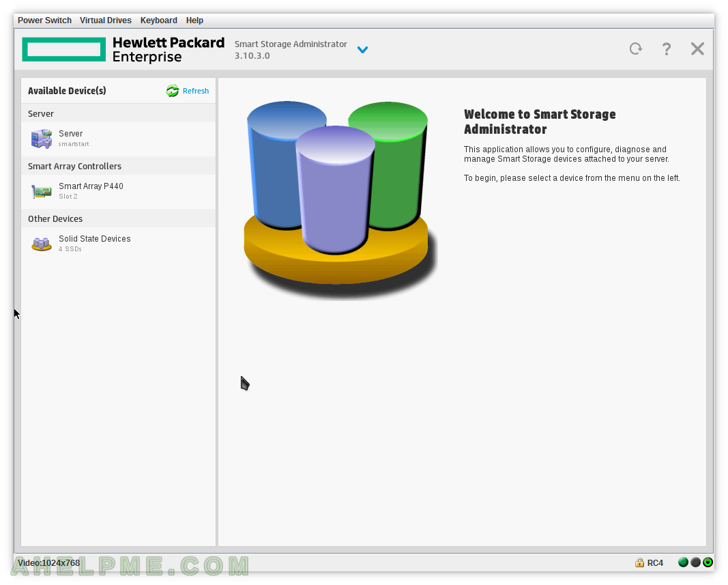The image size is (728, 585).
Task: Click the RC4 lock icon in status bar
Action: 639,562
